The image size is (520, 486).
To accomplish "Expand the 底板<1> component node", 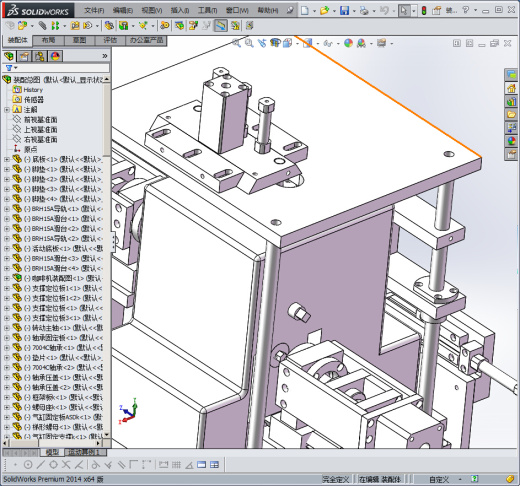I will point(7,159).
